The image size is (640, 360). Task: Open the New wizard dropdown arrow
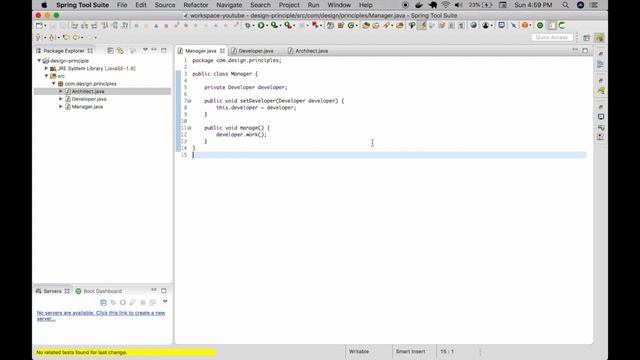click(45, 26)
